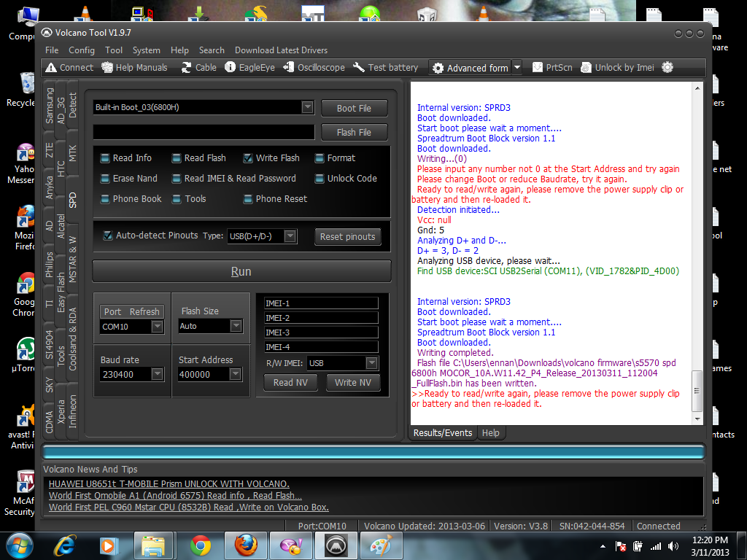
Task: Switch to Volcano taskbar icon
Action: point(336,545)
